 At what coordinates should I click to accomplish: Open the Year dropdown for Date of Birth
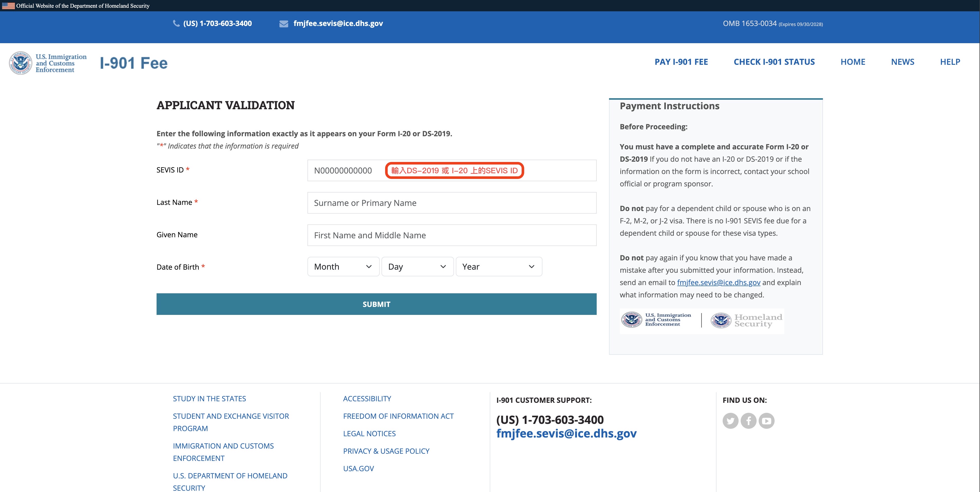pos(499,267)
